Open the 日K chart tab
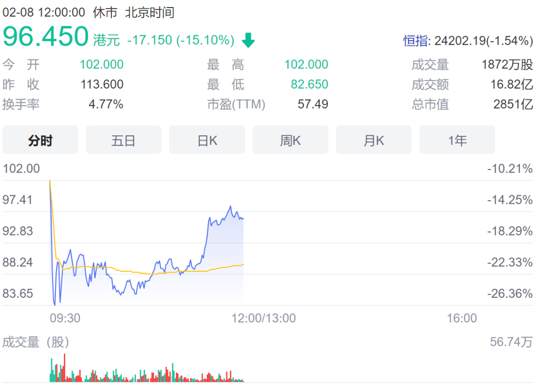This screenshot has height=392, width=544. point(207,140)
